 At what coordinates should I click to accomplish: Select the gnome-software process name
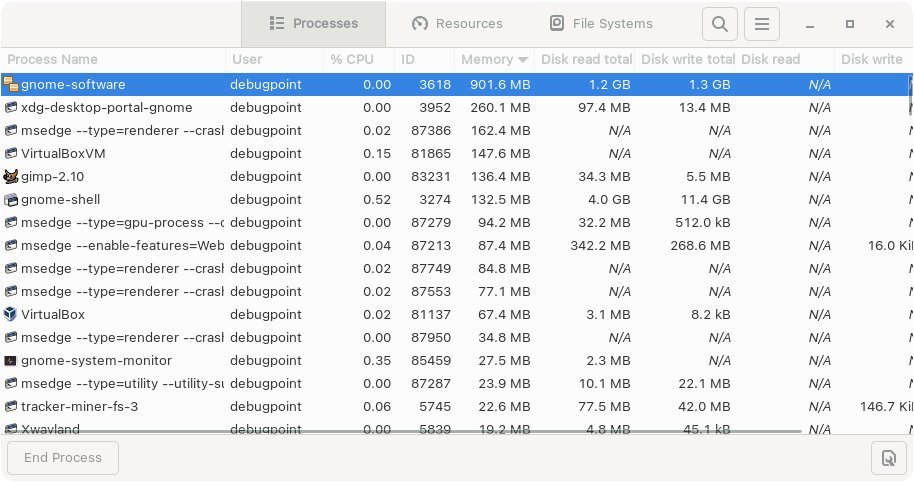tap(73, 85)
